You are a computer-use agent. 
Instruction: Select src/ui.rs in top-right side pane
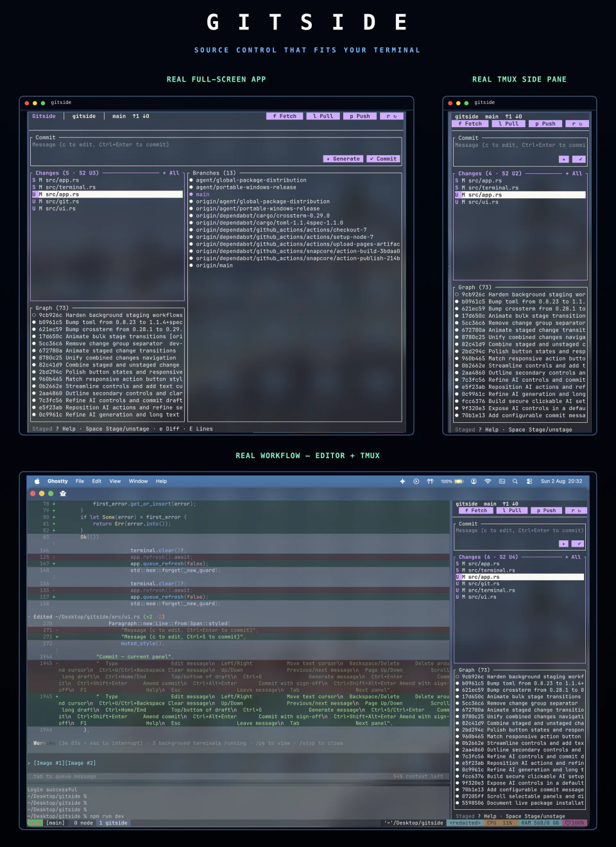(x=520, y=201)
